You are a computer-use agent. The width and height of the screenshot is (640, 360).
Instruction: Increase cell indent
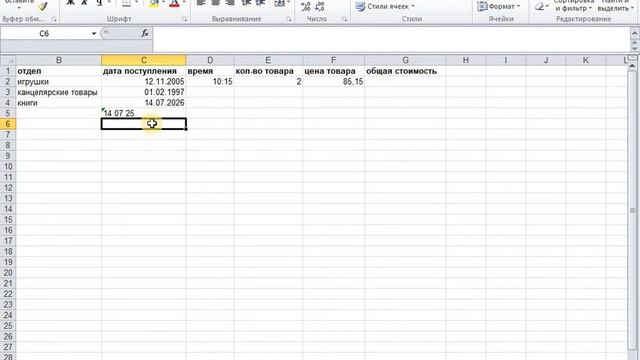click(260, 3)
